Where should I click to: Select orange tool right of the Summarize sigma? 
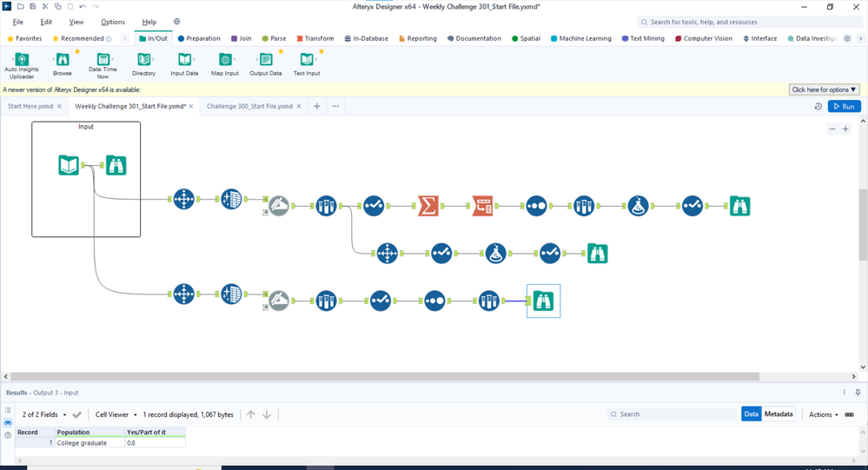pyautogui.click(x=482, y=206)
